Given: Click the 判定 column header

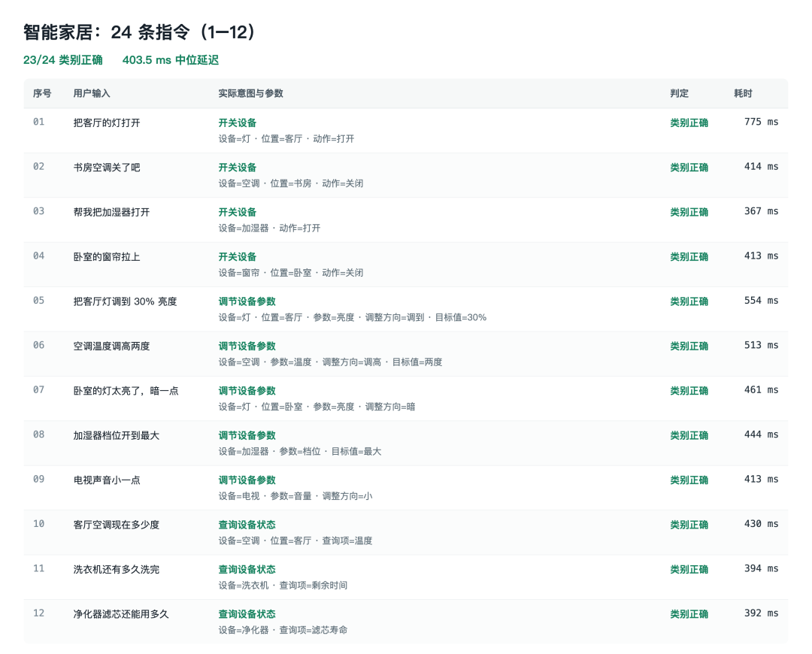Looking at the screenshot, I should click(679, 93).
